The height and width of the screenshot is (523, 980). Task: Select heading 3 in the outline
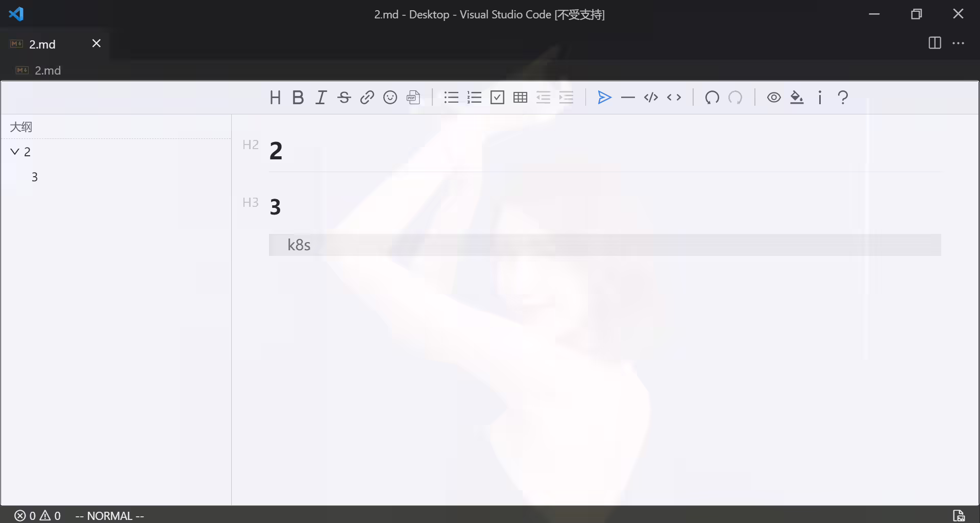[x=35, y=177]
